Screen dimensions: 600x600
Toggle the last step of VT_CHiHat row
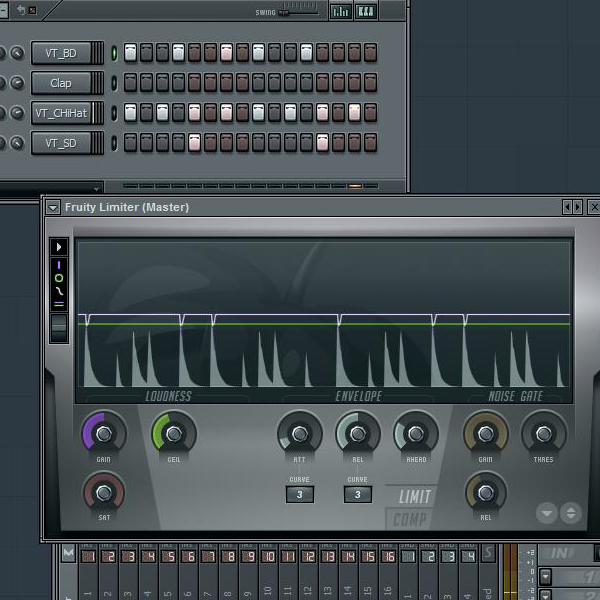tap(370, 112)
